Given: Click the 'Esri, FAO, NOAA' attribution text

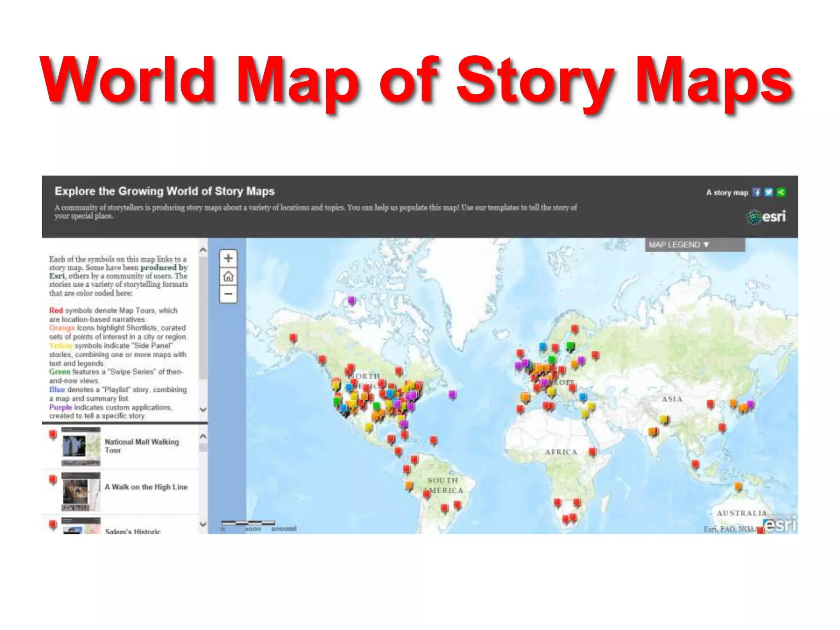Looking at the screenshot, I should click(x=730, y=529).
